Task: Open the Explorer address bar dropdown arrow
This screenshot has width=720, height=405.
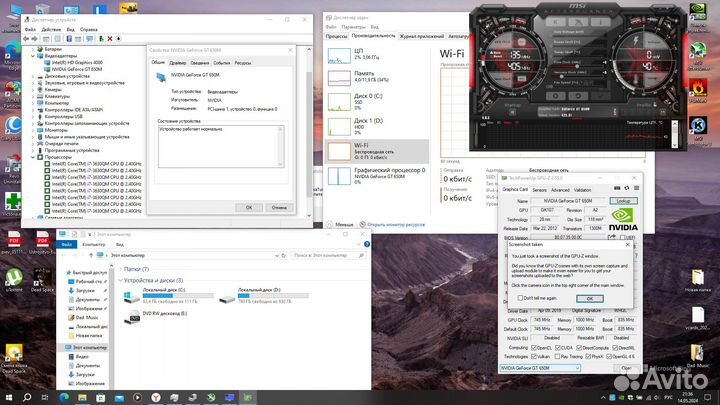Action: coord(277,255)
